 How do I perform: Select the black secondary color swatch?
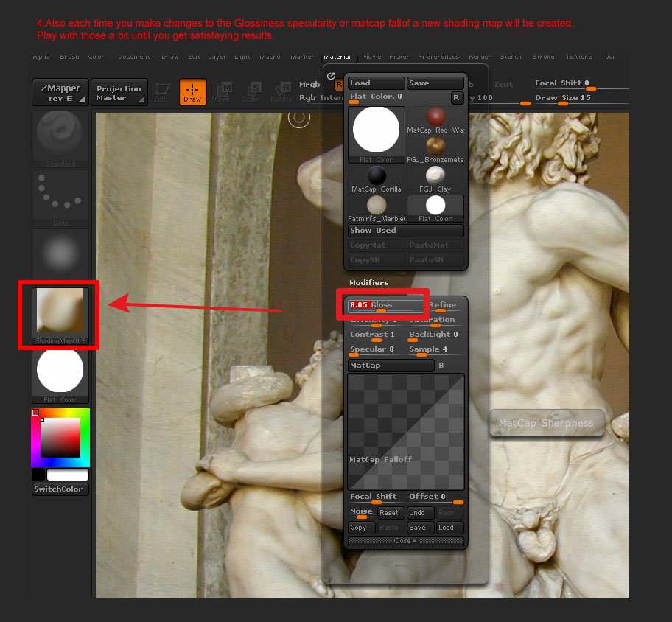[38, 475]
